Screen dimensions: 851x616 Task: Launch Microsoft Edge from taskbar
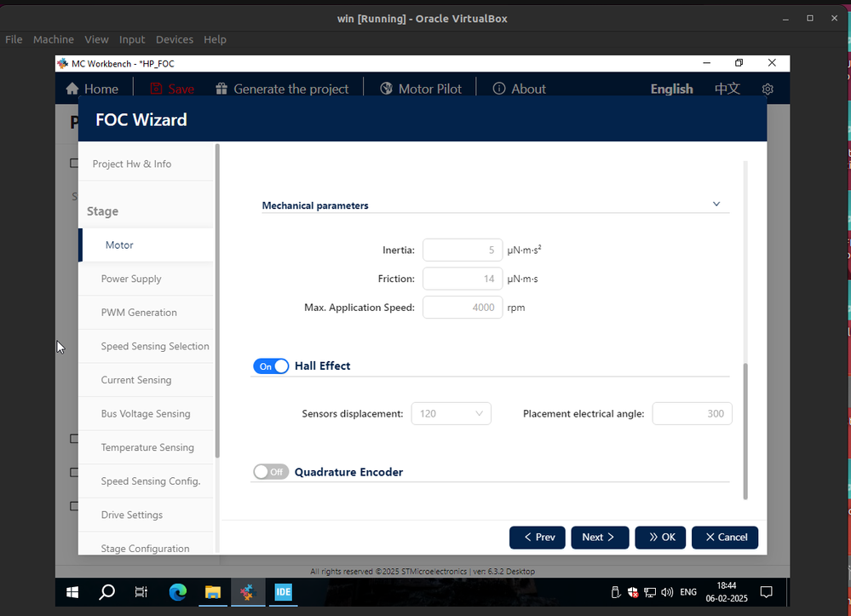tap(177, 592)
